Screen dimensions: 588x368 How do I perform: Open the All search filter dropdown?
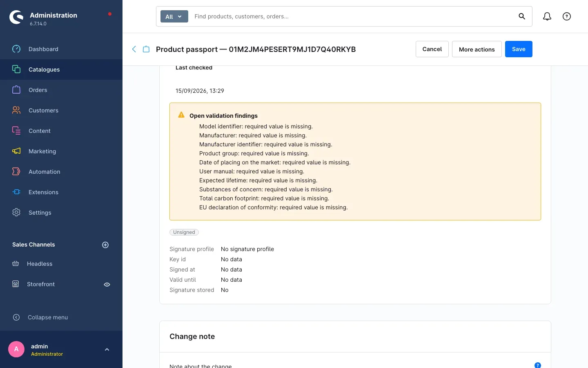point(174,16)
